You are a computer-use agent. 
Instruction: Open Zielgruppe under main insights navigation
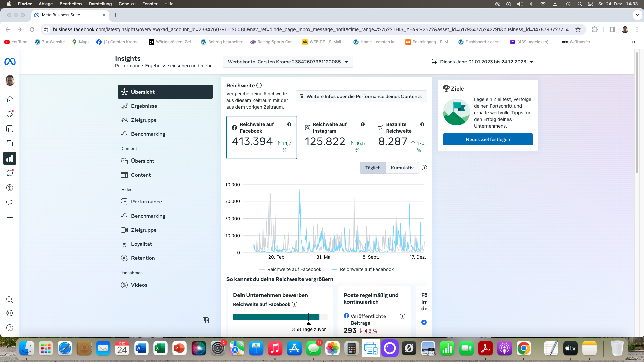[x=165, y=120]
